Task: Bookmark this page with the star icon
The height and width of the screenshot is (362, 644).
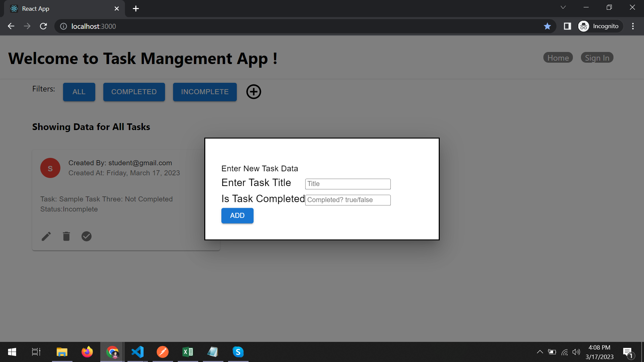Action: [x=547, y=26]
